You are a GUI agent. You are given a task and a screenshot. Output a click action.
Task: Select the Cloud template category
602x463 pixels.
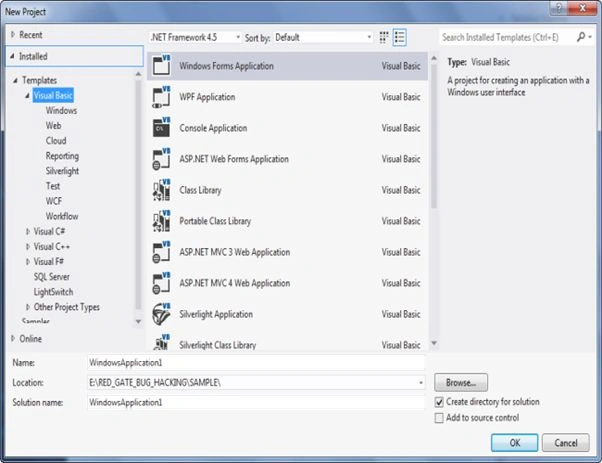point(56,141)
